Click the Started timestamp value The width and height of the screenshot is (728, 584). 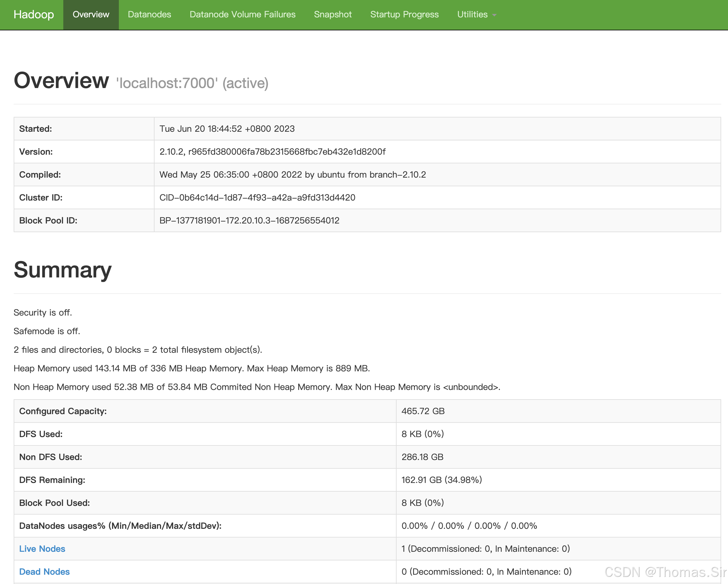click(227, 129)
